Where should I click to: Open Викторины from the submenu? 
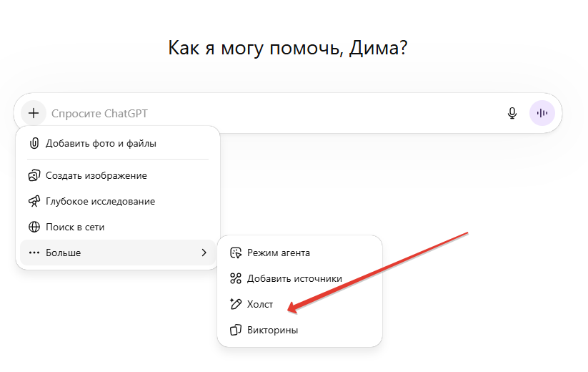point(299,330)
